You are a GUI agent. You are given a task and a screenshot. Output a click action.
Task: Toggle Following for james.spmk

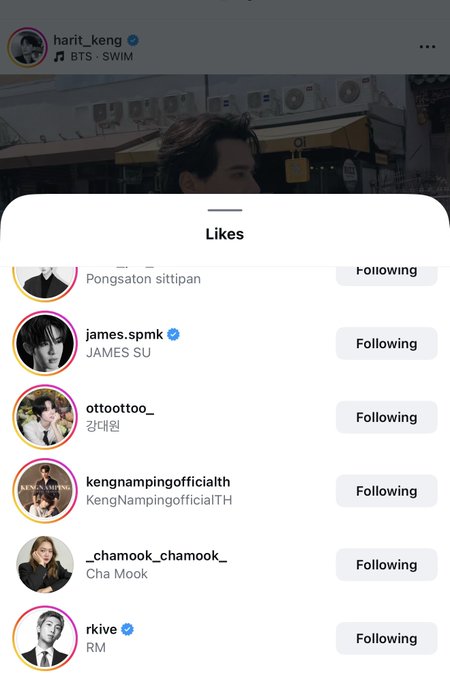(x=386, y=343)
